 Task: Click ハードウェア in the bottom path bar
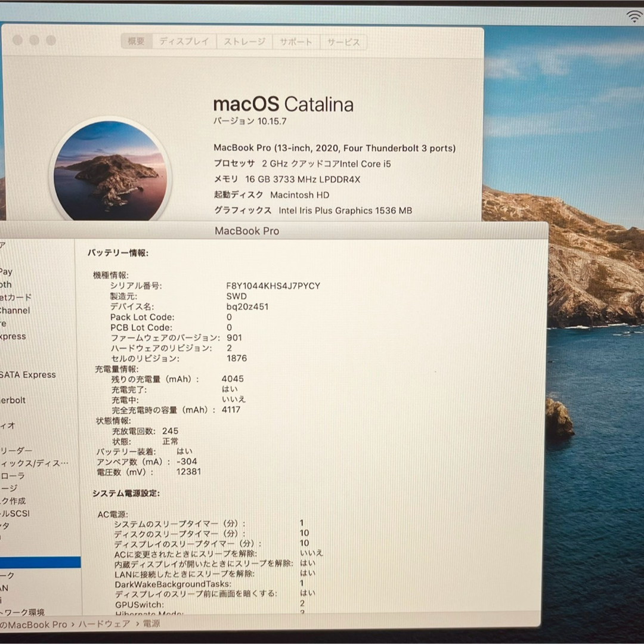[104, 624]
